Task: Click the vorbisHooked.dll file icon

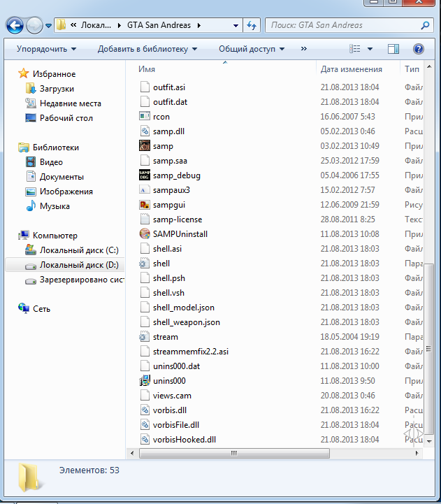Action: [x=145, y=440]
